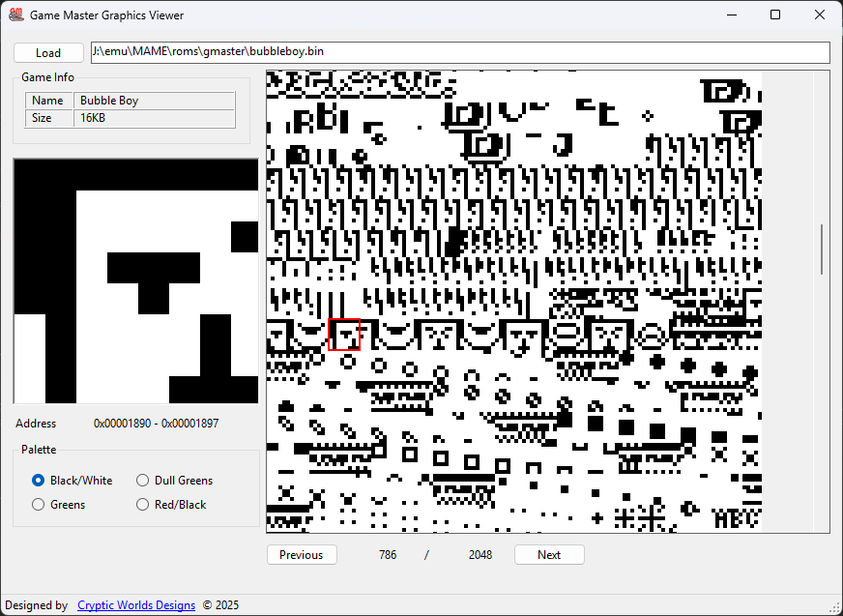The image size is (843, 616).
Task: Click the Load button
Action: point(48,53)
